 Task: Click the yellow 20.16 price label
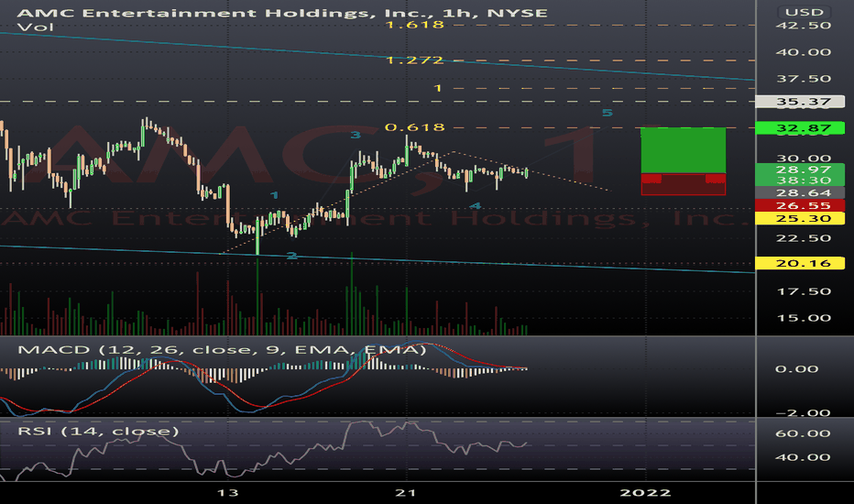800,263
